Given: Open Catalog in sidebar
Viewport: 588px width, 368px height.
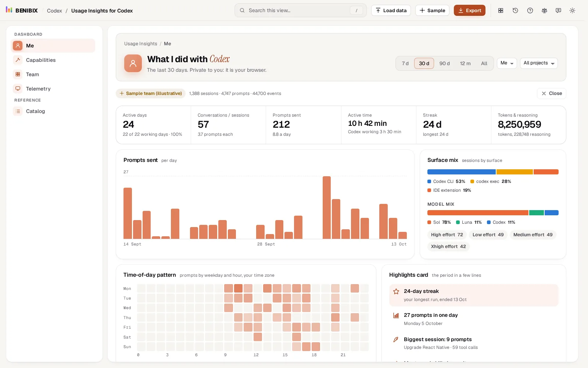Looking at the screenshot, I should (x=53, y=111).
